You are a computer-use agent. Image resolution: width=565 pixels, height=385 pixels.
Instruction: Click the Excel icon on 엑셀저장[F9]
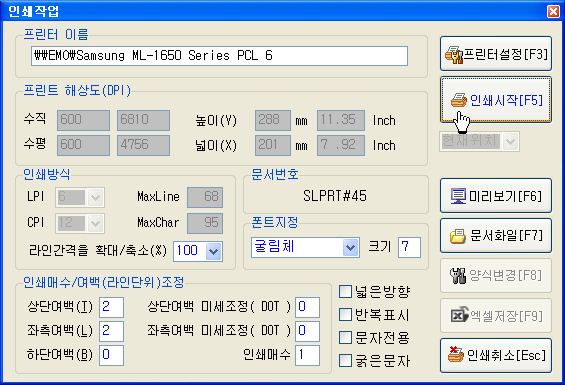tap(459, 315)
